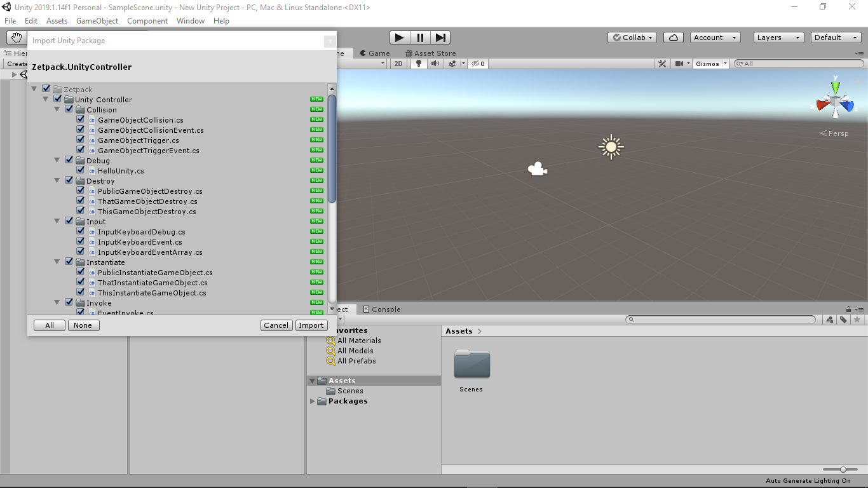Screen dimensions: 868x488
Task: Toggle scene audio speaker icon
Action: coord(435,64)
